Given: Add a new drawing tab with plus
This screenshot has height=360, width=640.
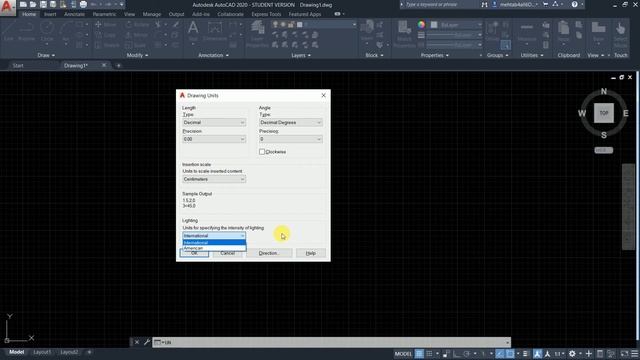Looking at the screenshot, I should pos(118,65).
